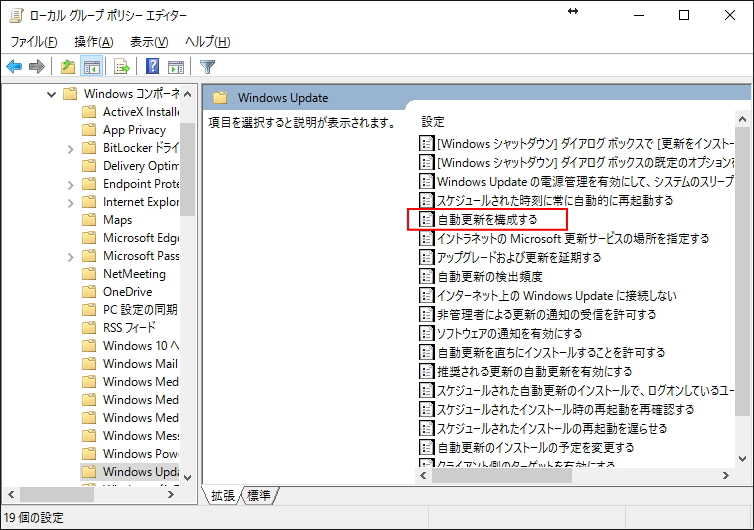
Task: Expand the Endpoint Protection tree node
Action: [71, 185]
